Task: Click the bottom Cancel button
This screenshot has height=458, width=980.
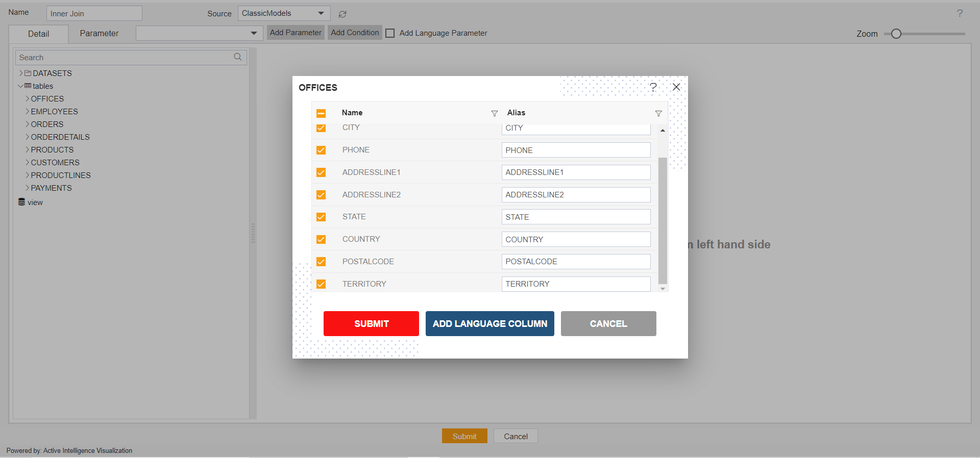Action: point(516,436)
